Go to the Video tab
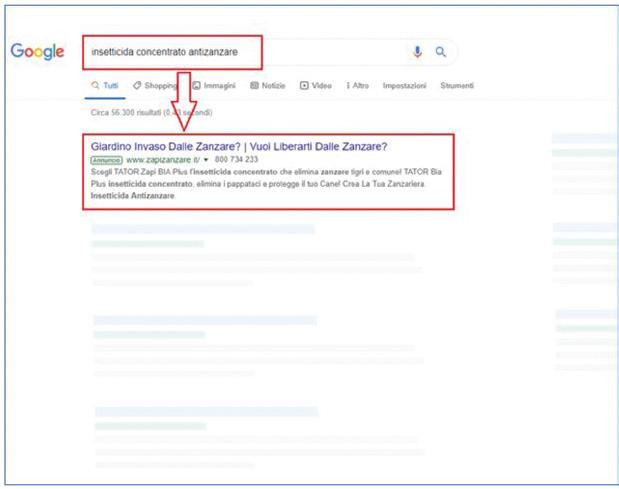This screenshot has width=619, height=489. tap(316, 85)
